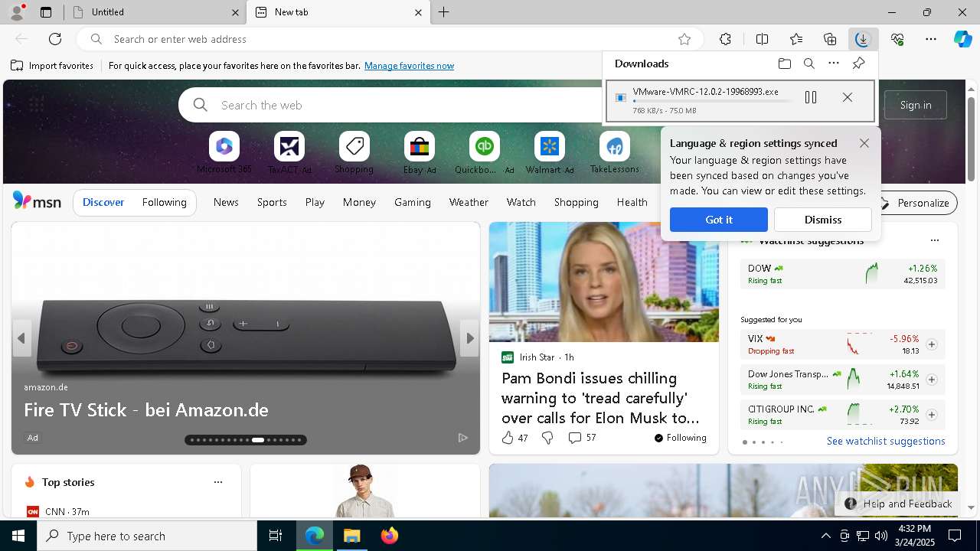Open Pam Bondi article headline
Image resolution: width=980 pixels, height=551 pixels.
(x=601, y=398)
